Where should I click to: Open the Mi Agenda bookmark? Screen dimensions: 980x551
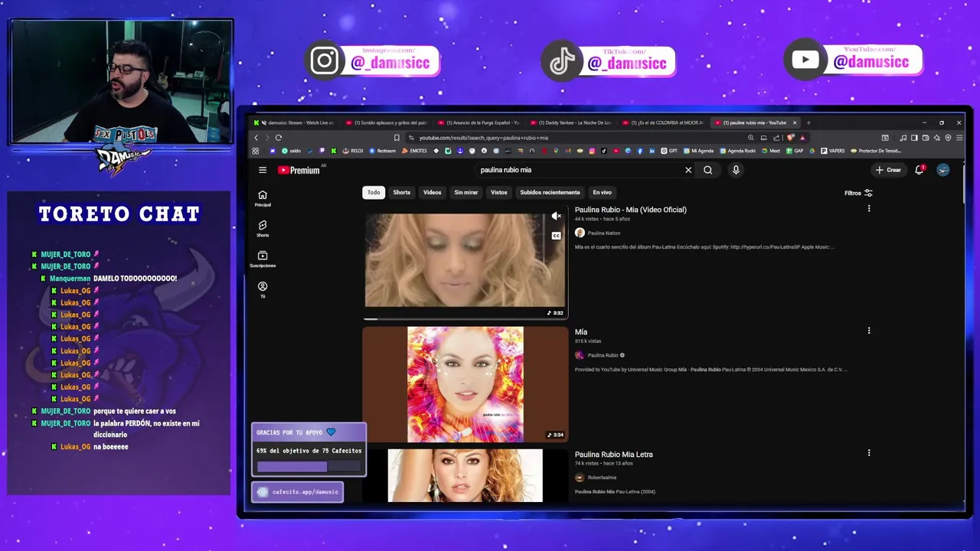699,151
